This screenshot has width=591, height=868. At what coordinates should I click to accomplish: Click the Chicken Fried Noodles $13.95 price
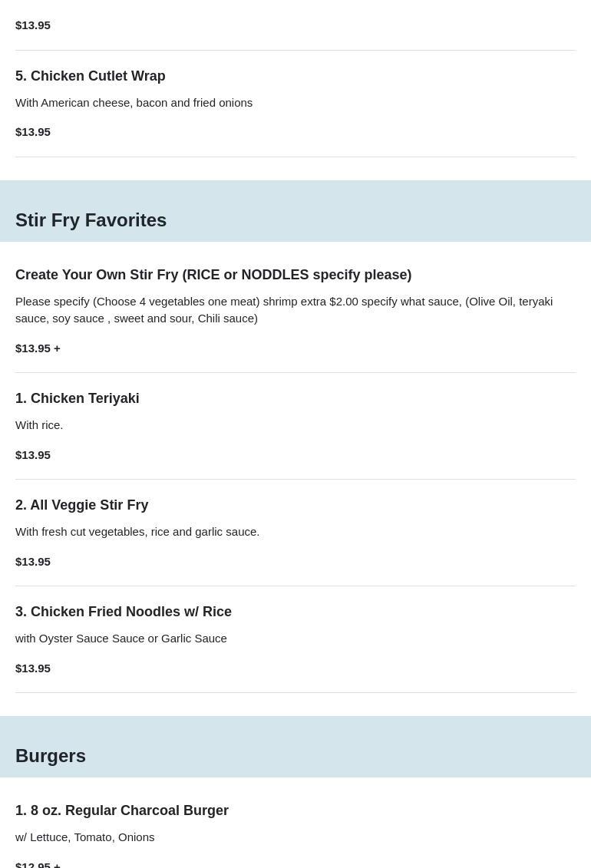point(33,668)
